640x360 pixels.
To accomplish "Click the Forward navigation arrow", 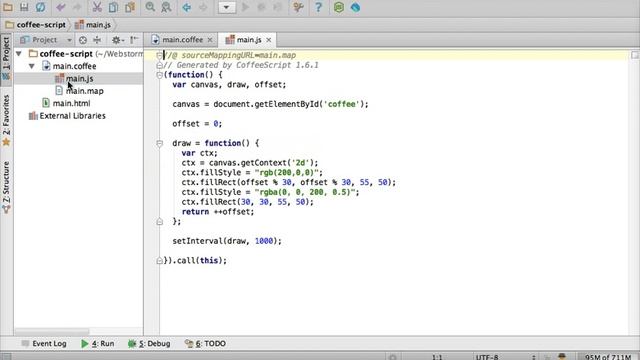I will [203, 7].
